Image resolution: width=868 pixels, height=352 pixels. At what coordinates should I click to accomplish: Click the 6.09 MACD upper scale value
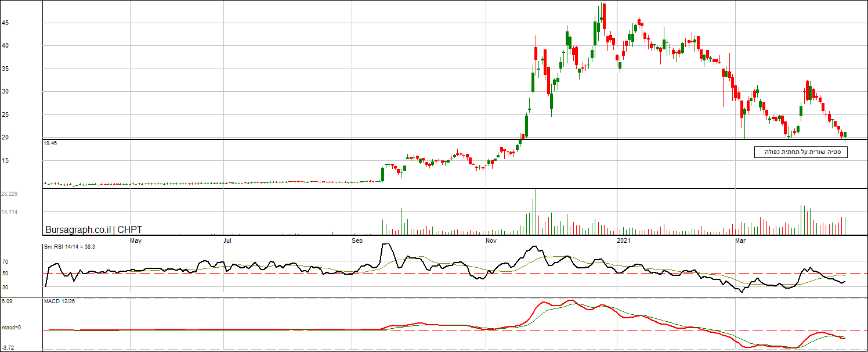click(7, 301)
